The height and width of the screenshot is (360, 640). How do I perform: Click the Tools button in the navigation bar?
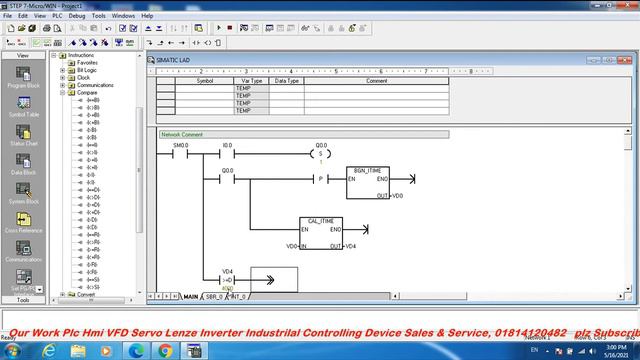23,300
